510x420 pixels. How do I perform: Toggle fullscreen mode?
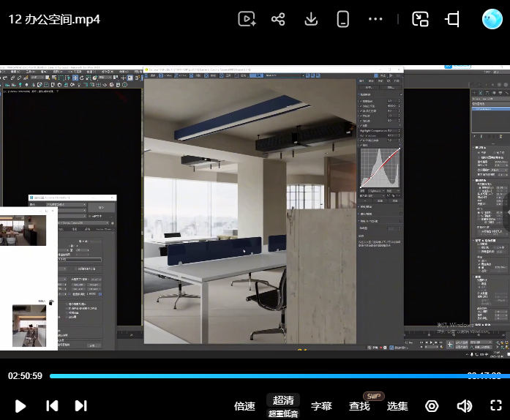click(495, 405)
